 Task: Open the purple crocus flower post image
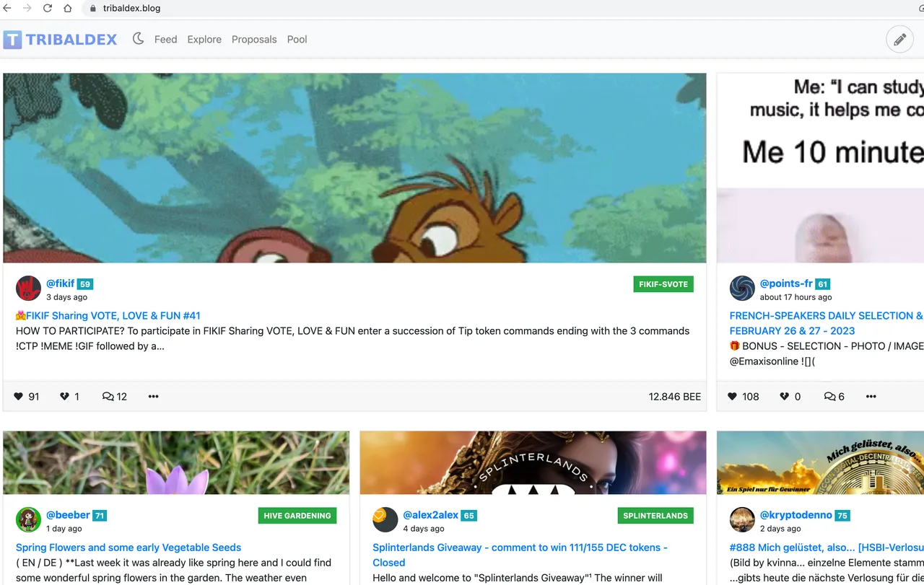(x=176, y=463)
